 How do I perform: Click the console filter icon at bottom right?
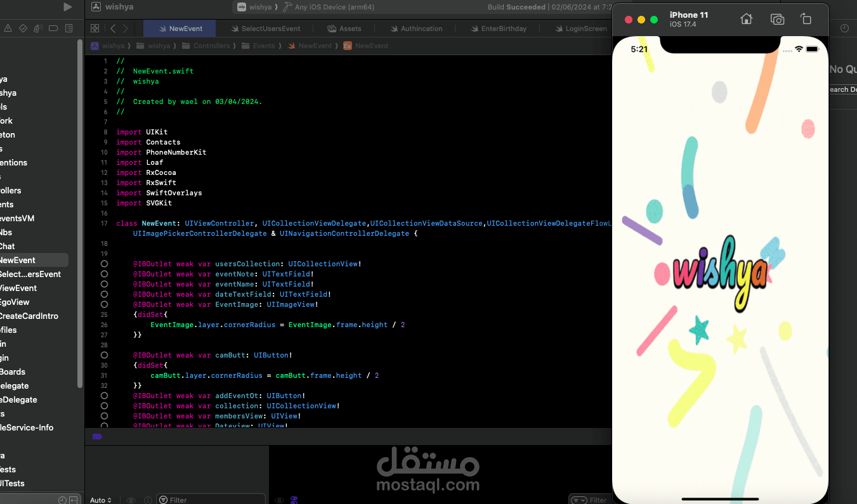(x=579, y=500)
